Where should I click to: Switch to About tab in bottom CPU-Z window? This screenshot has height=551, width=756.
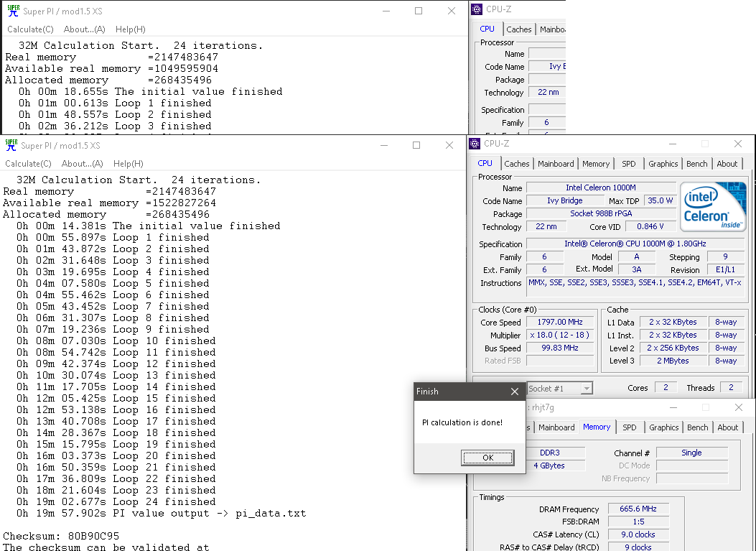click(727, 427)
